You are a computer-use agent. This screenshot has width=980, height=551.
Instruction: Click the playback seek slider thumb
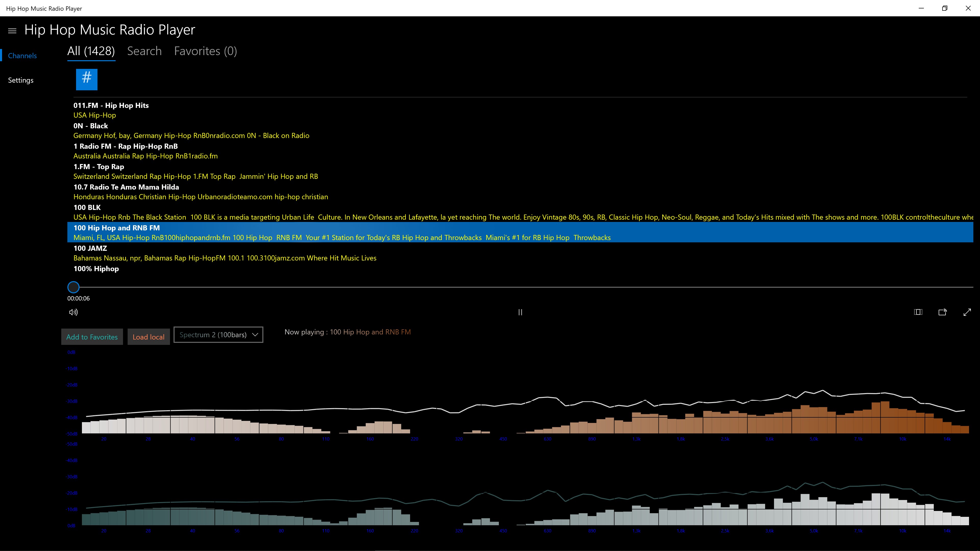73,287
